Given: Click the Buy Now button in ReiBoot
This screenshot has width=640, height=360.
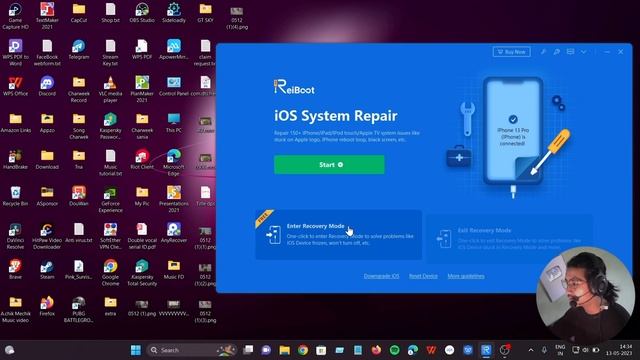Looking at the screenshot, I should (511, 52).
